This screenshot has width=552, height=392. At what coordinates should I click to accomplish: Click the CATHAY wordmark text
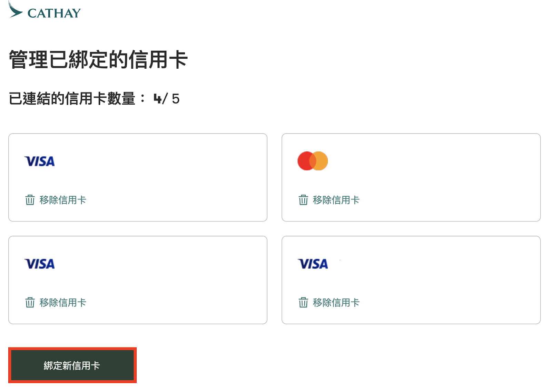tap(54, 13)
